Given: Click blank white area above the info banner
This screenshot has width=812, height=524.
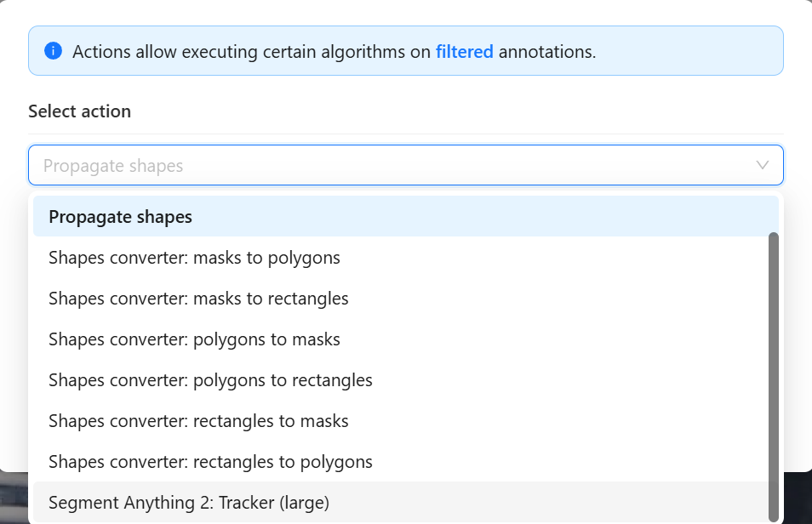Looking at the screenshot, I should [405, 12].
